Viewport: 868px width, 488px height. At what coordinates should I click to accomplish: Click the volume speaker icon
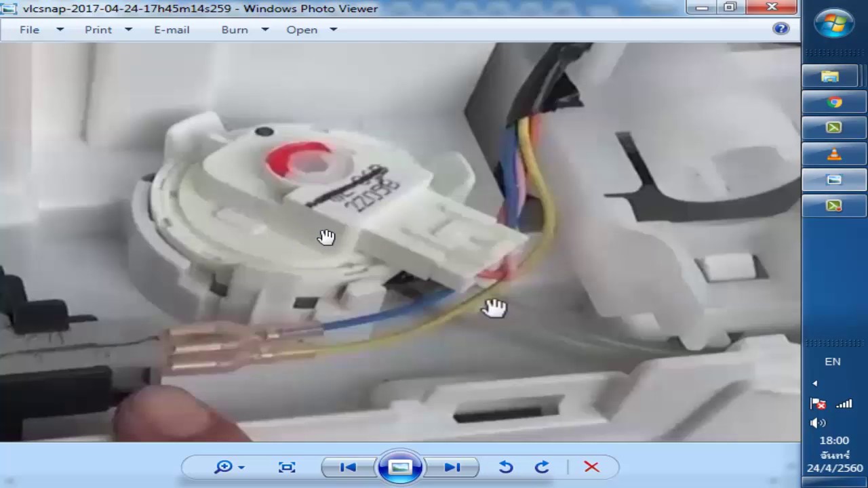click(x=818, y=423)
